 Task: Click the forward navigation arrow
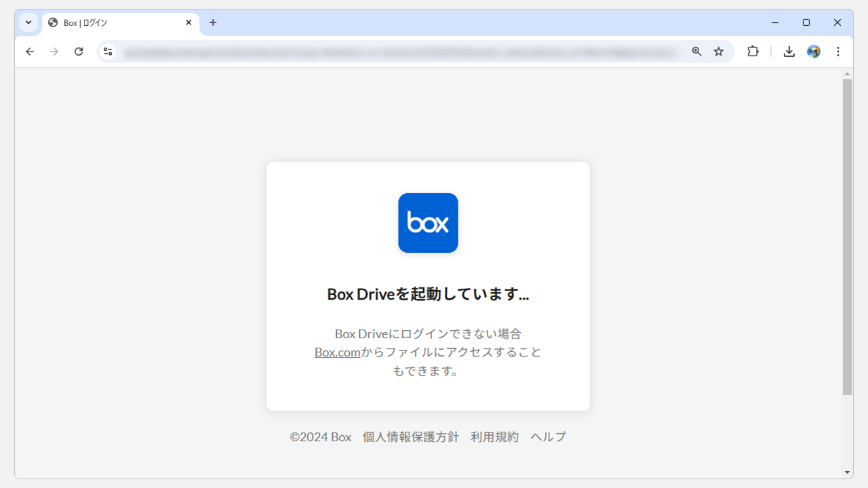pyautogui.click(x=54, y=52)
